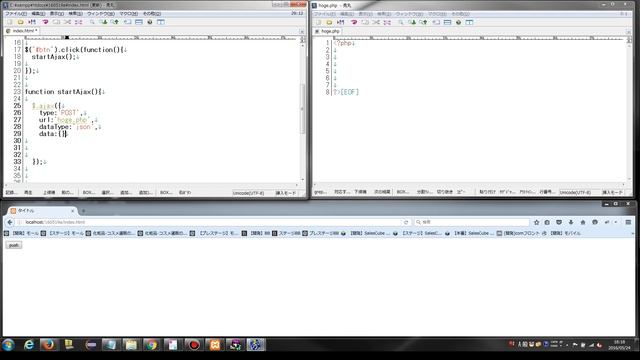Open ウィンドウ(W) menu in index.html editor

tap(100, 13)
